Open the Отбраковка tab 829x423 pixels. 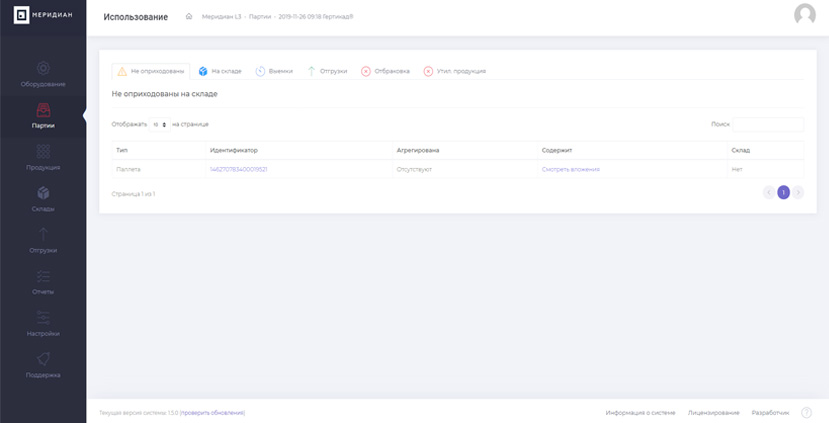(385, 71)
